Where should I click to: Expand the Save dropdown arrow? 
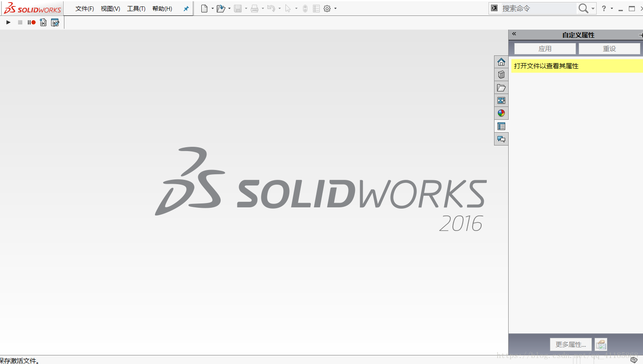pos(246,9)
